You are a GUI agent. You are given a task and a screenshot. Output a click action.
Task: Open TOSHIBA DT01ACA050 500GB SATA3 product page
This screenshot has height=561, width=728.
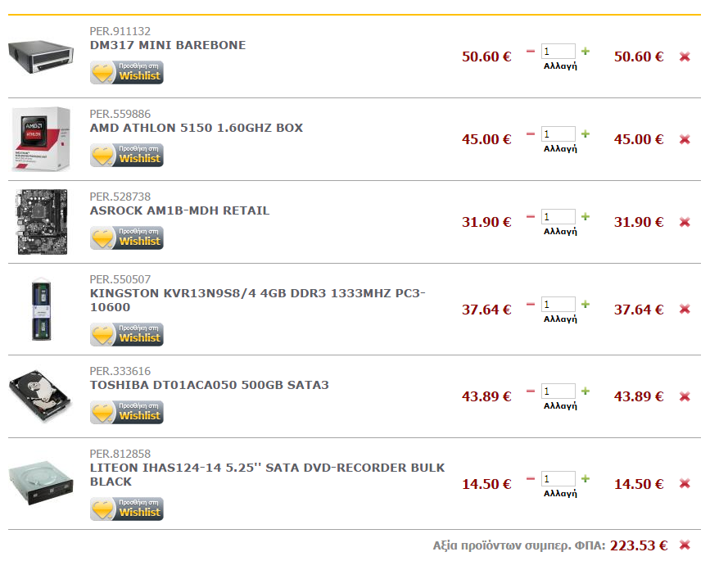(x=210, y=385)
